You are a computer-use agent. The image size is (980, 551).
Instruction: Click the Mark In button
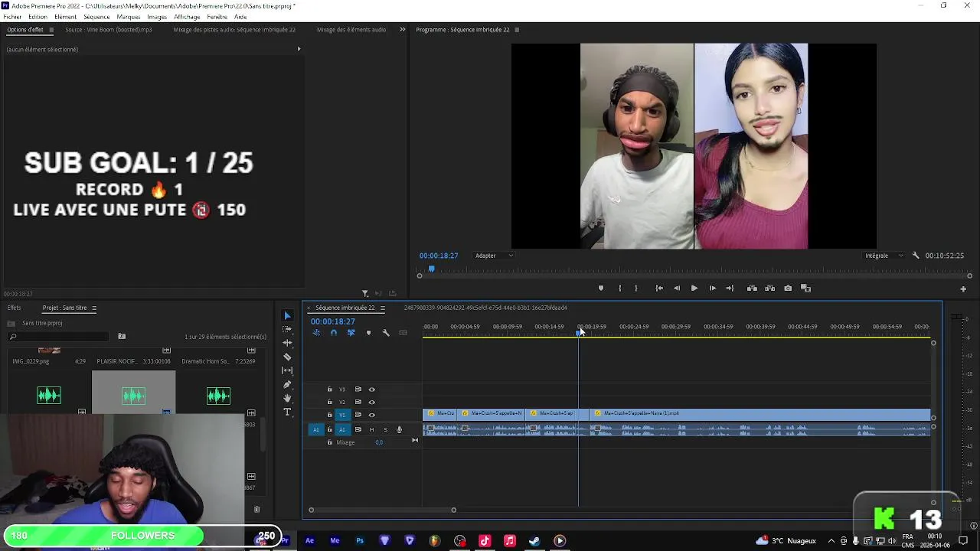pos(619,289)
